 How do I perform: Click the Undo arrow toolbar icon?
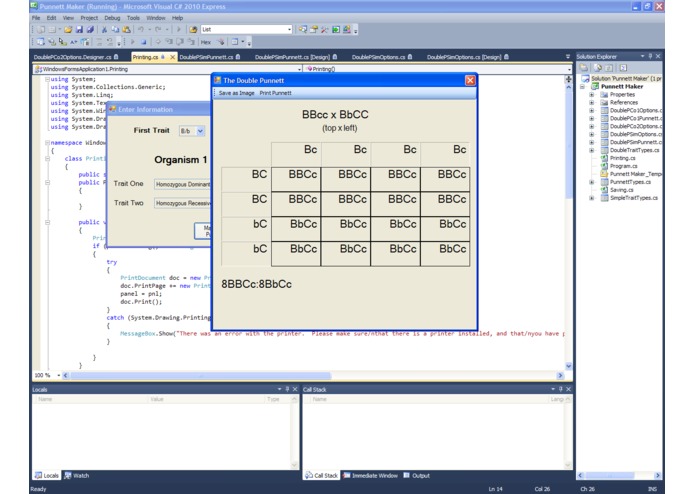tap(141, 30)
